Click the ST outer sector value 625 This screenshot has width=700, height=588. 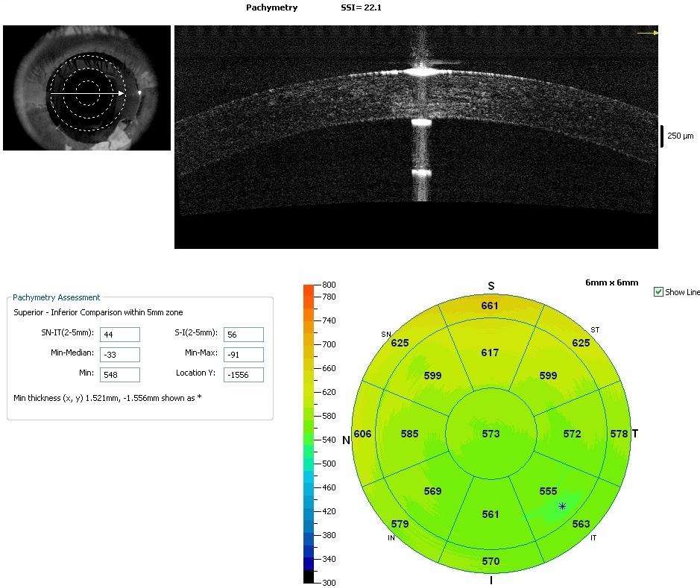(x=581, y=343)
